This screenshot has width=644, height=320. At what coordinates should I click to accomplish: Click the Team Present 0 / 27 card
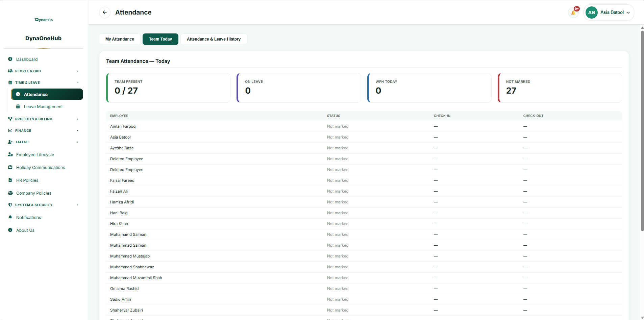click(168, 88)
